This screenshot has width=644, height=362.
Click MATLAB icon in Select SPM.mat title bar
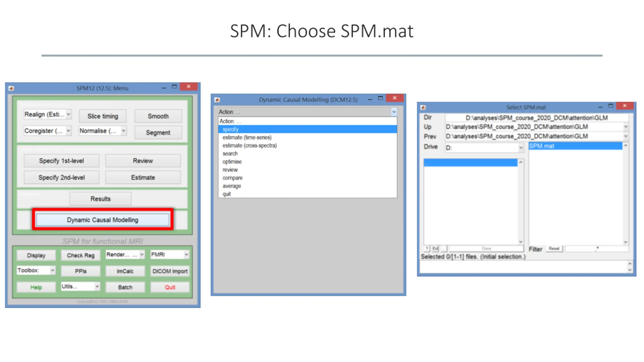point(423,108)
